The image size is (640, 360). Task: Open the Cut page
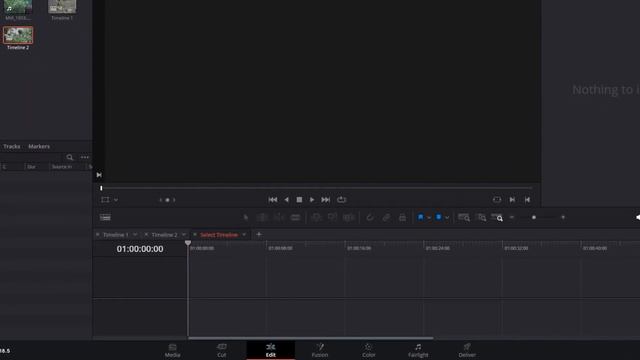point(222,350)
